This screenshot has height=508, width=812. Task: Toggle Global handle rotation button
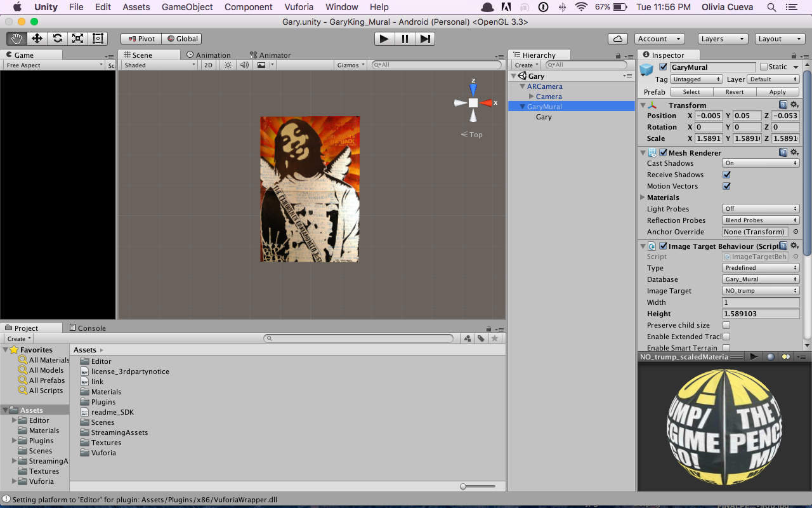[182, 39]
